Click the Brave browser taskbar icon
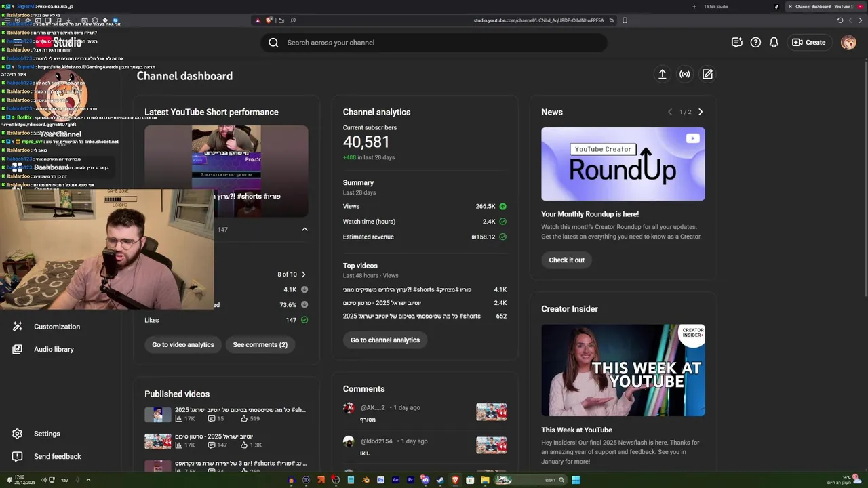Image resolution: width=868 pixels, height=488 pixels. (455, 480)
